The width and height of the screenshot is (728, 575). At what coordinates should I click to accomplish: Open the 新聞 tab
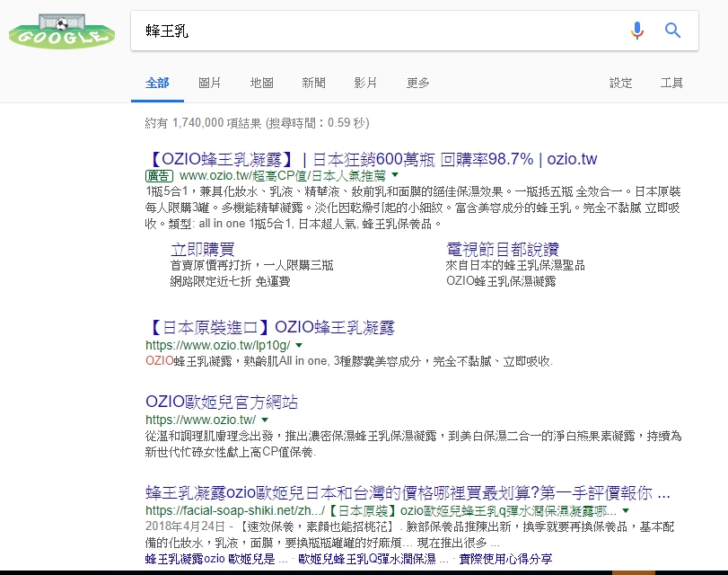tap(313, 83)
